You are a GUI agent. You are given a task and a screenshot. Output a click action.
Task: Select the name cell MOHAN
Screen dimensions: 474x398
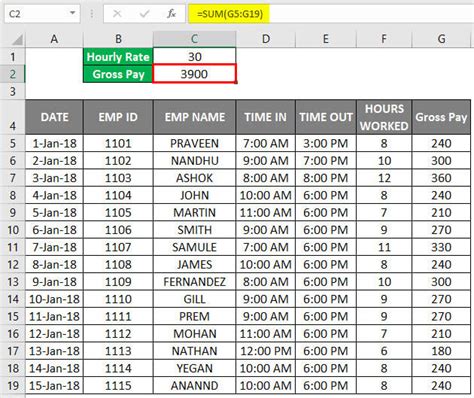coord(194,334)
